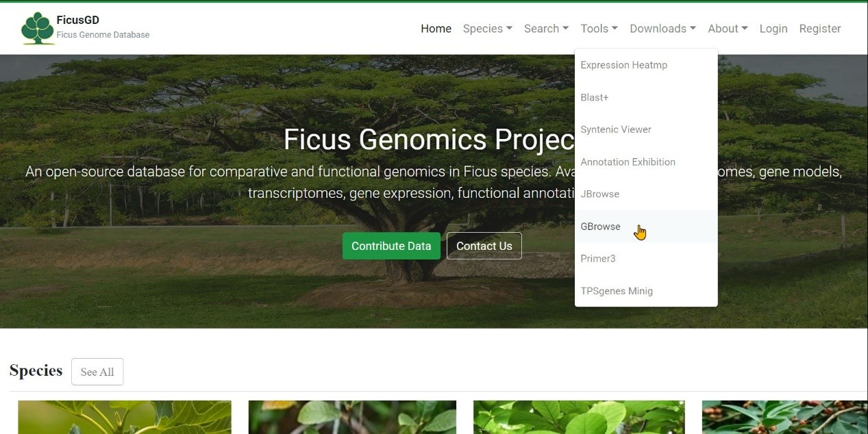Viewport: 868px width, 434px height.
Task: Open the Login page
Action: pos(773,29)
